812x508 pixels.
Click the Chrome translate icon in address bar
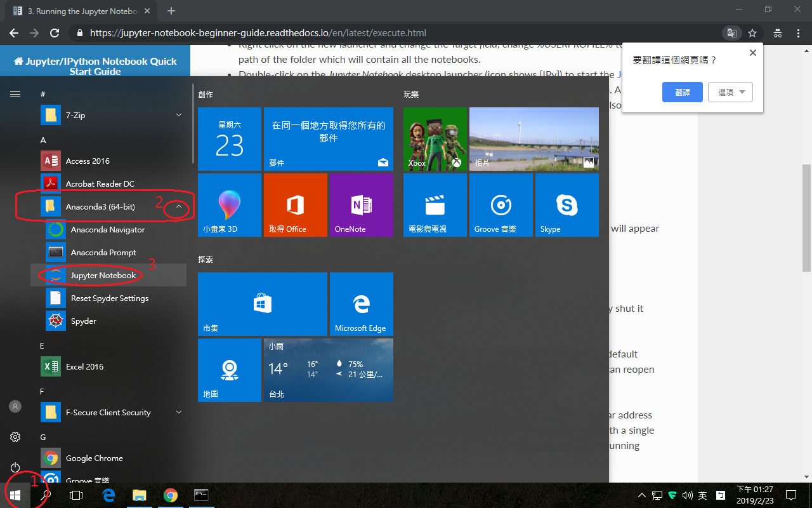pyautogui.click(x=732, y=33)
